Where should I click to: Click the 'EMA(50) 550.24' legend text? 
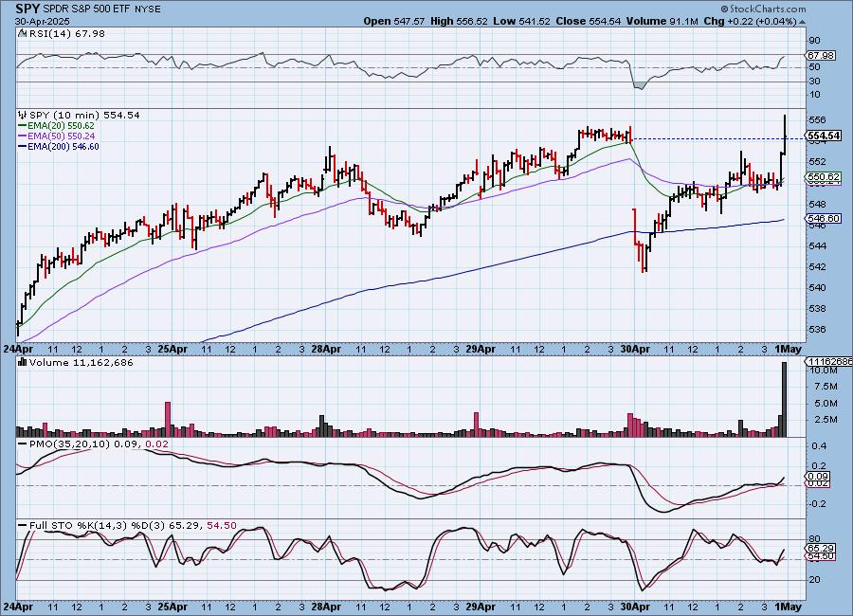(61, 136)
